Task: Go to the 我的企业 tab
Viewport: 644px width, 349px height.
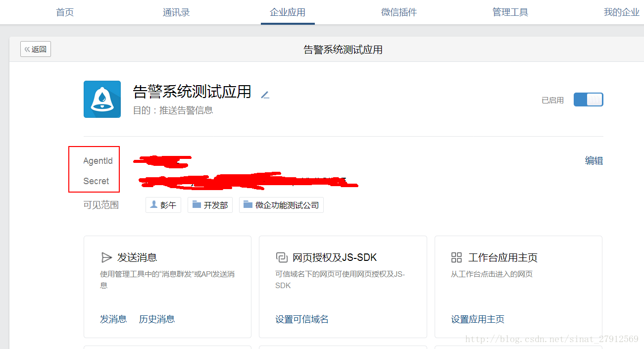Action: pos(621,12)
